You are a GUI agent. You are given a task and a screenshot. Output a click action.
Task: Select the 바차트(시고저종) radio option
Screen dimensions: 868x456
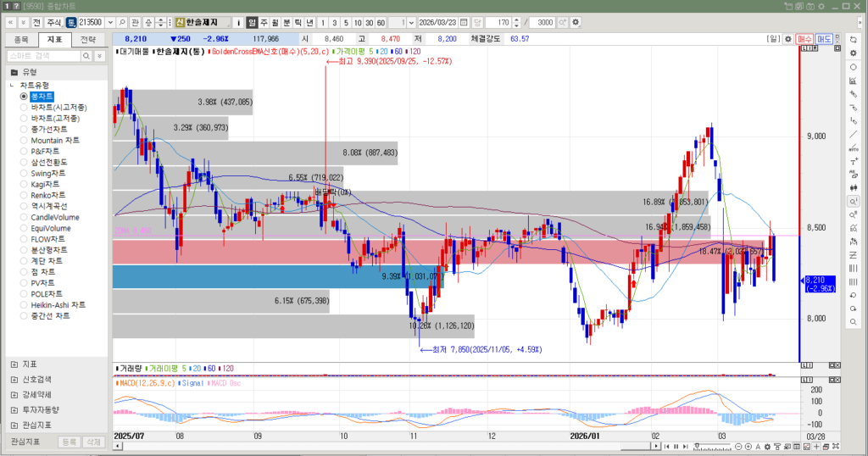24,108
